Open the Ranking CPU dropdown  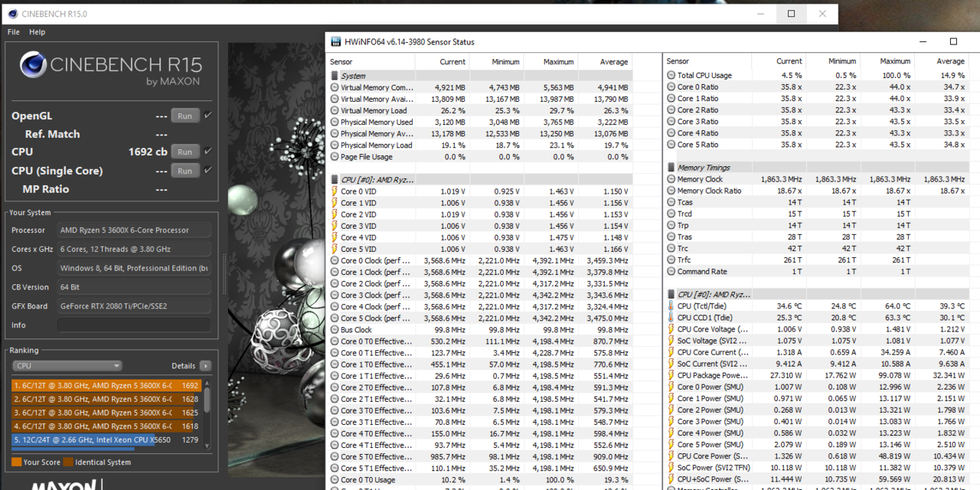point(67,366)
